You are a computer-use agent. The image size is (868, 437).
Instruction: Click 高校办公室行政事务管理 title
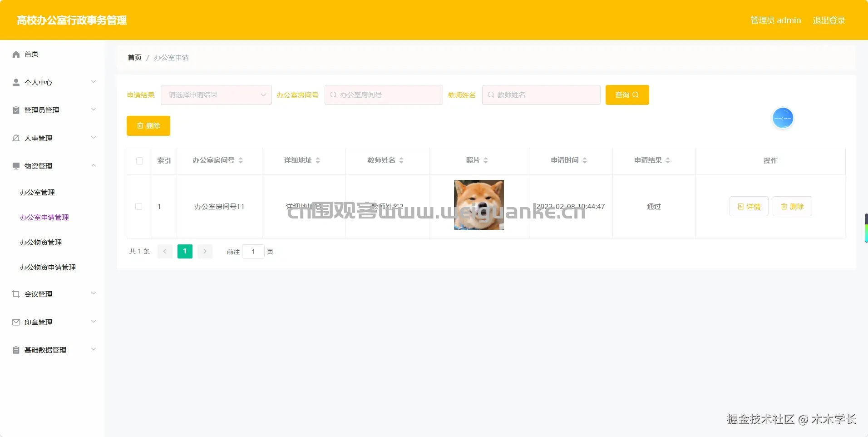72,20
